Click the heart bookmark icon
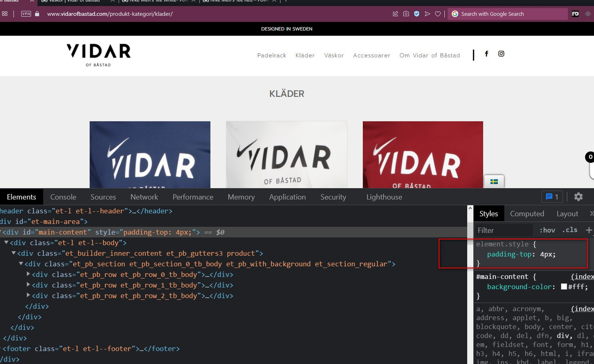Image resolution: width=594 pixels, height=364 pixels. (438, 14)
